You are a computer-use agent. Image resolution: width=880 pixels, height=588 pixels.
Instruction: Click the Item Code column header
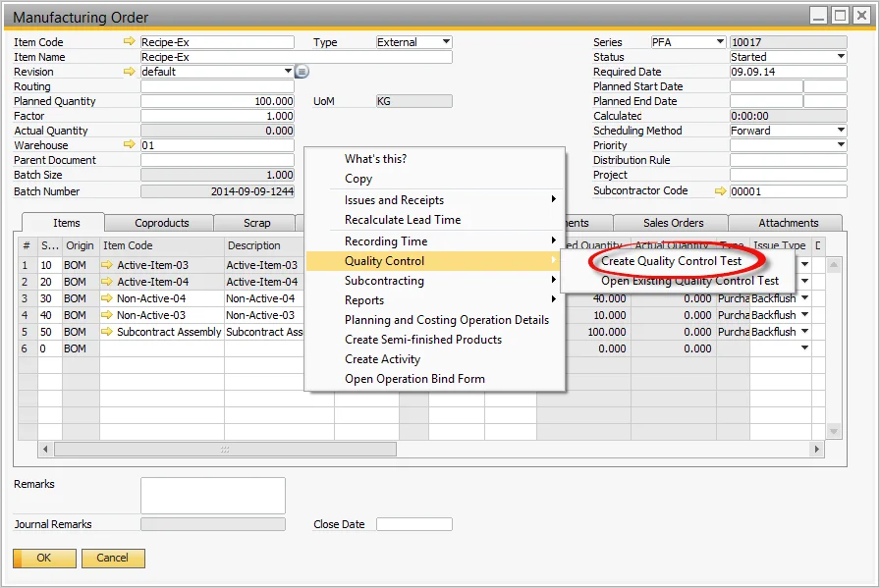(162, 245)
